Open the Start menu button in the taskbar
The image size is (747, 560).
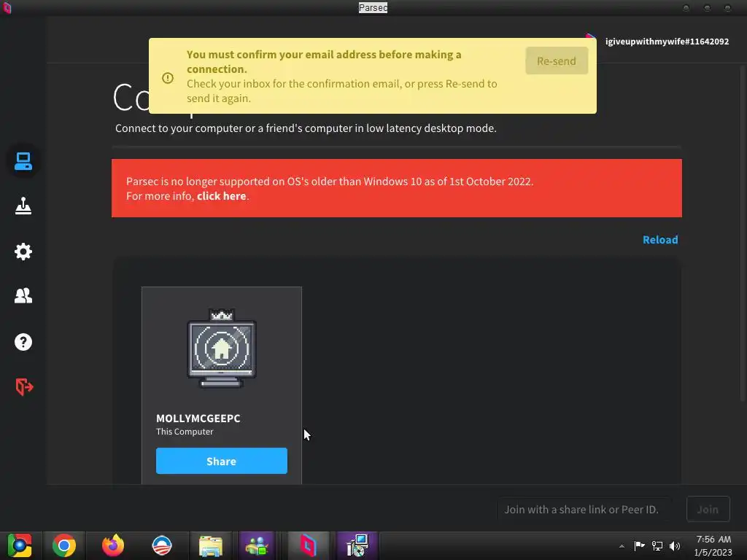click(x=20, y=545)
